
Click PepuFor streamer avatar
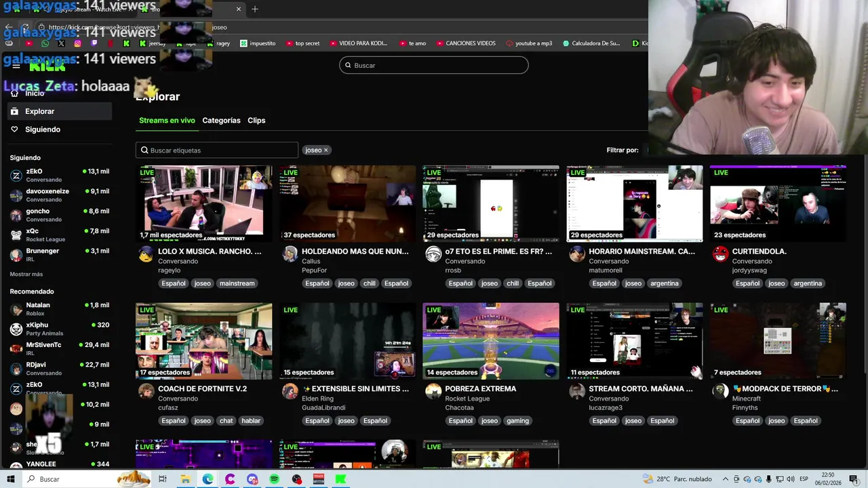(x=290, y=254)
